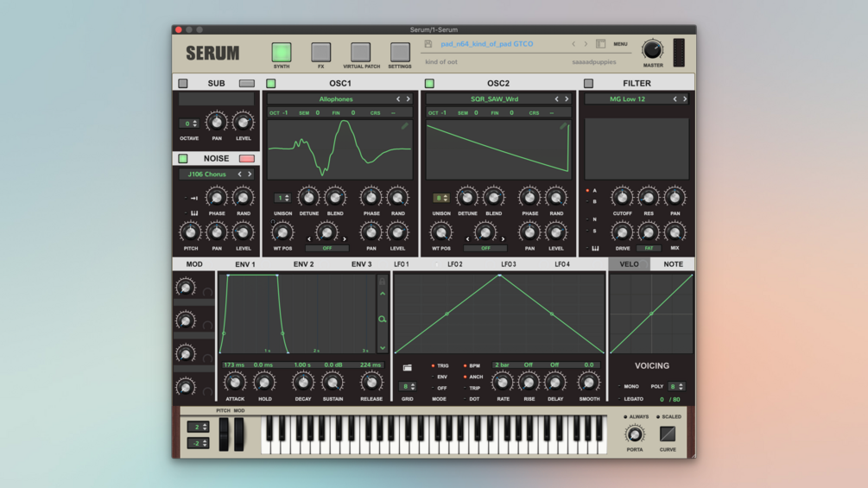The width and height of the screenshot is (868, 488).
Task: Click the envelope lock icon
Action: 383,281
